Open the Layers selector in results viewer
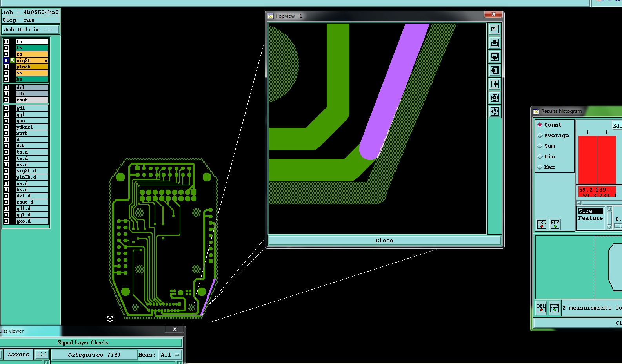 tap(18, 355)
